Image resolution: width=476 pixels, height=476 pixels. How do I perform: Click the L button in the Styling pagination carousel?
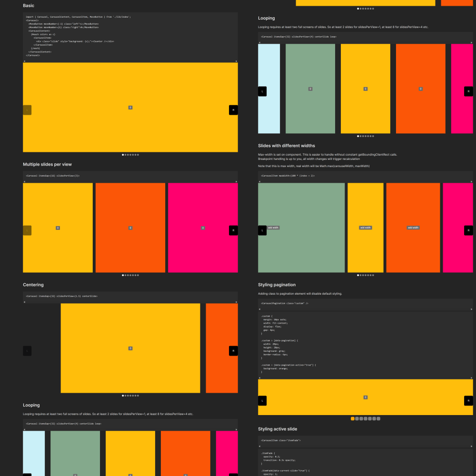point(262,401)
